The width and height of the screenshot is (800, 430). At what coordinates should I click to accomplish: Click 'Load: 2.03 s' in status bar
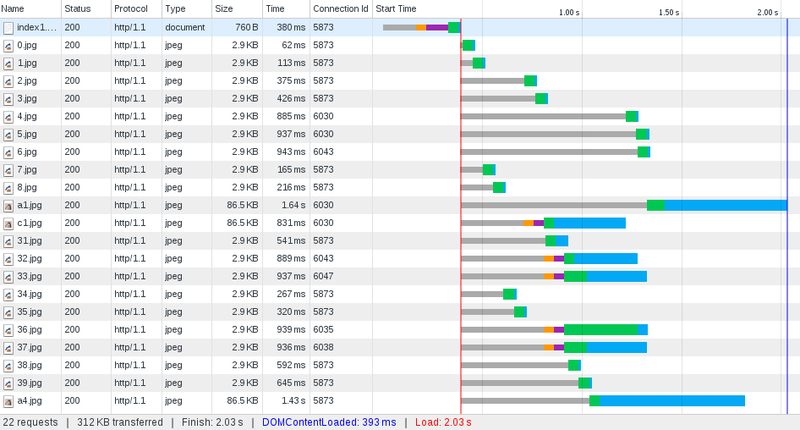pyautogui.click(x=443, y=422)
